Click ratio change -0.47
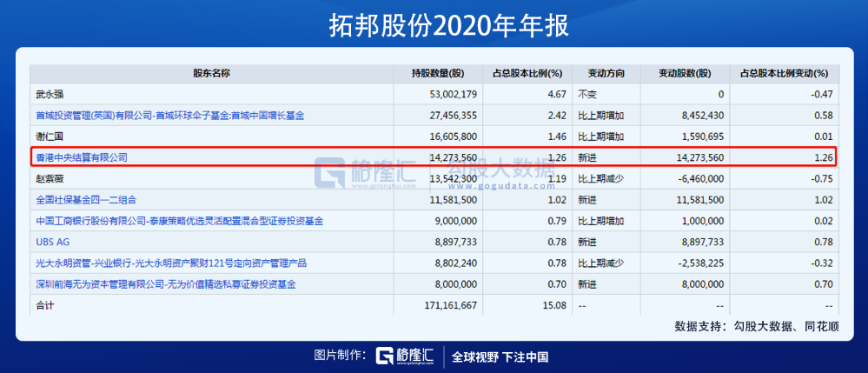This screenshot has width=868, height=373. coord(822,94)
